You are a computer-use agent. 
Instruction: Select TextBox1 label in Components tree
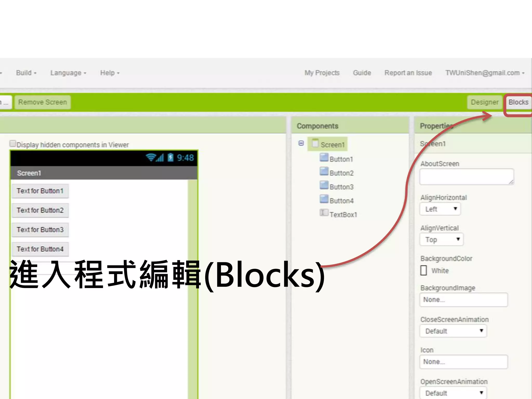coord(343,215)
